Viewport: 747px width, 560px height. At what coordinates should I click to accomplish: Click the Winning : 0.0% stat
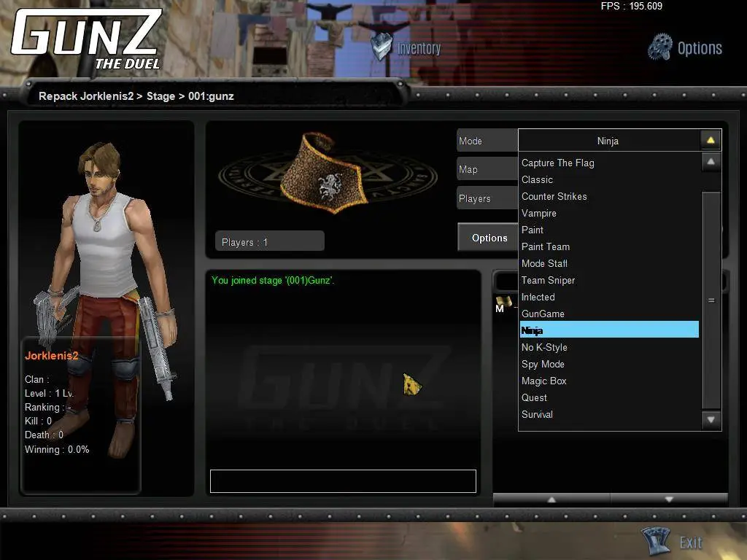coord(57,449)
